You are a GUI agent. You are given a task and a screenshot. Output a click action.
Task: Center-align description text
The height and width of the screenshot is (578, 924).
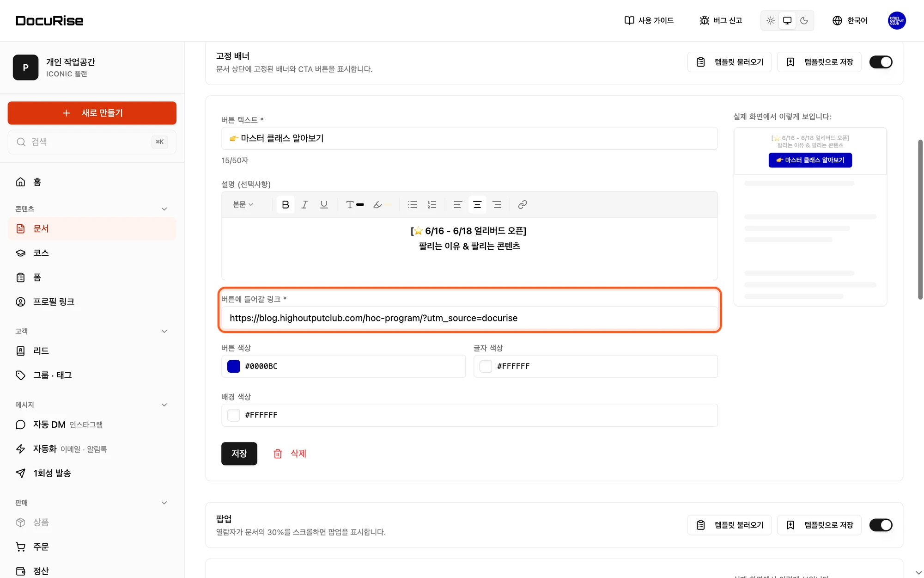click(x=477, y=204)
